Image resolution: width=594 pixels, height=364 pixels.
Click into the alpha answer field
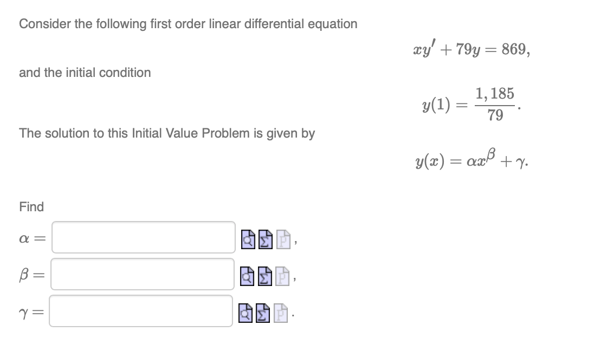144,237
